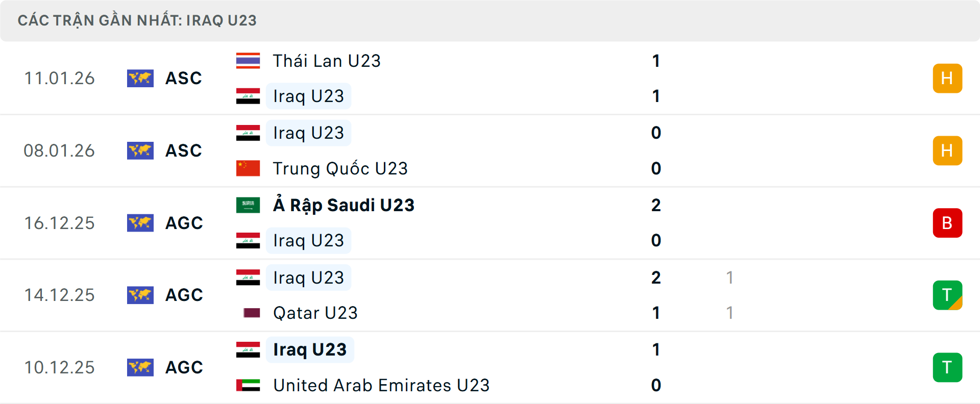Screen dimensions: 980x404
Task: Click the Iraq U23 flag beside Thái Lan match
Action: pyautogui.click(x=249, y=96)
